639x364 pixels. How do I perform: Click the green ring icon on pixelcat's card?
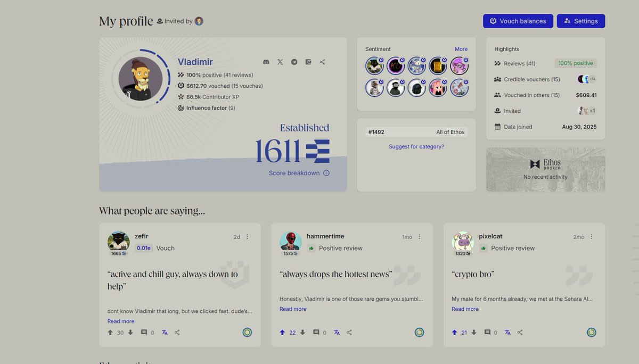point(592,333)
